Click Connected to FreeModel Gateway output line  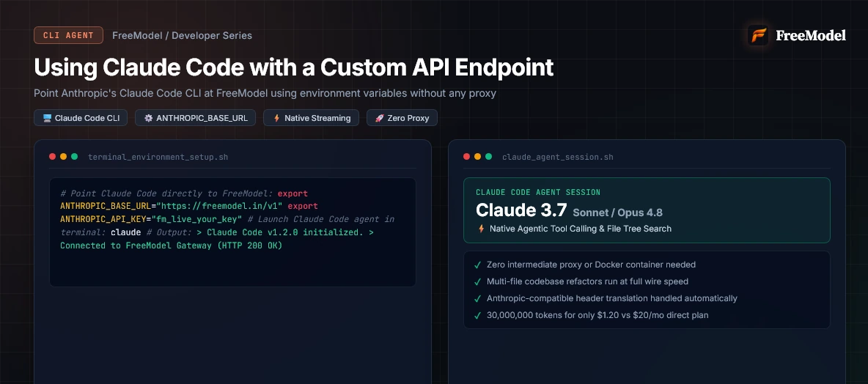[171, 245]
